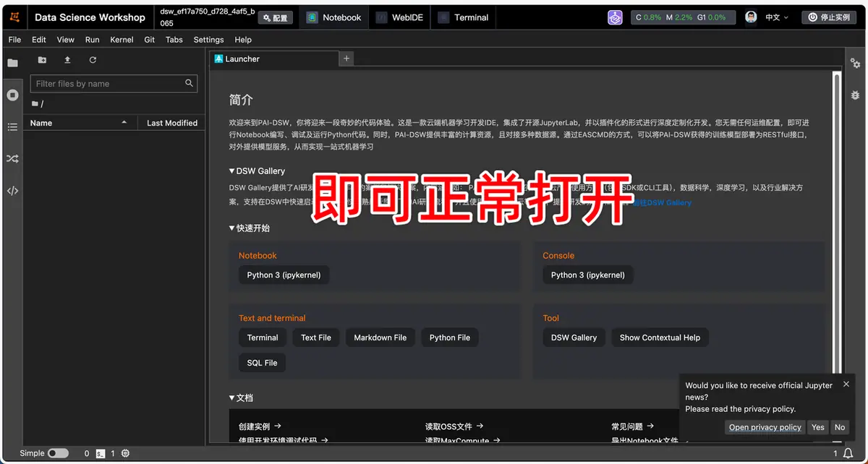
Task: Click the 停止实例 stop instance button
Action: click(x=829, y=17)
